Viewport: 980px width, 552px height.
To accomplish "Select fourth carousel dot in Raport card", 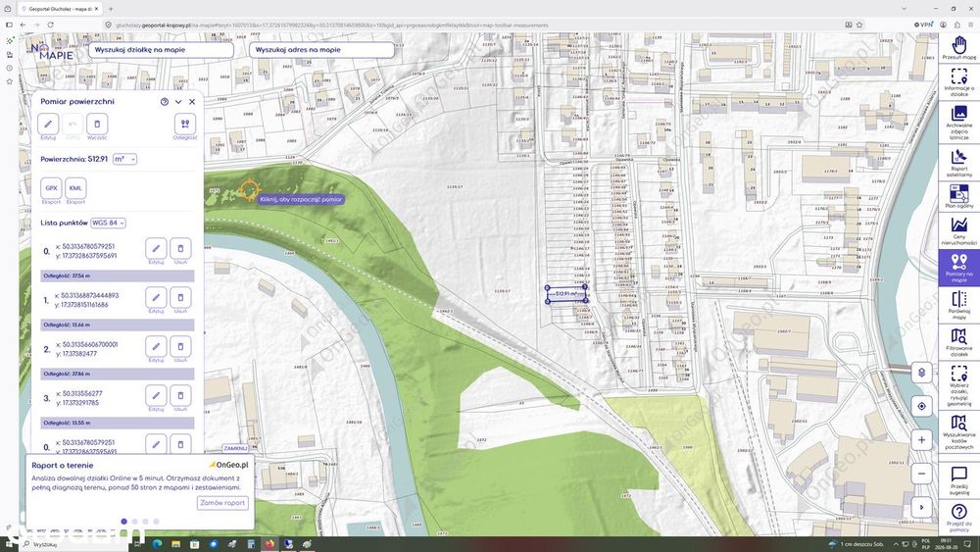I will pyautogui.click(x=156, y=521).
